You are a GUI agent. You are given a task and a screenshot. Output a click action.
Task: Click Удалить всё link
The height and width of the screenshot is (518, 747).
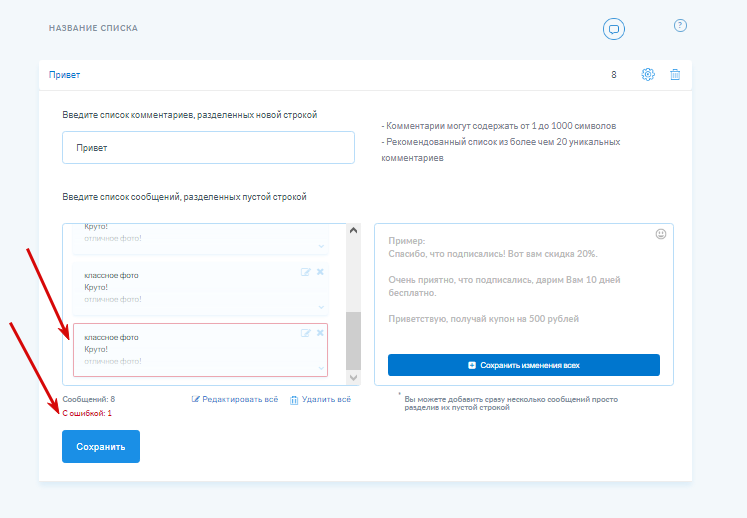320,399
